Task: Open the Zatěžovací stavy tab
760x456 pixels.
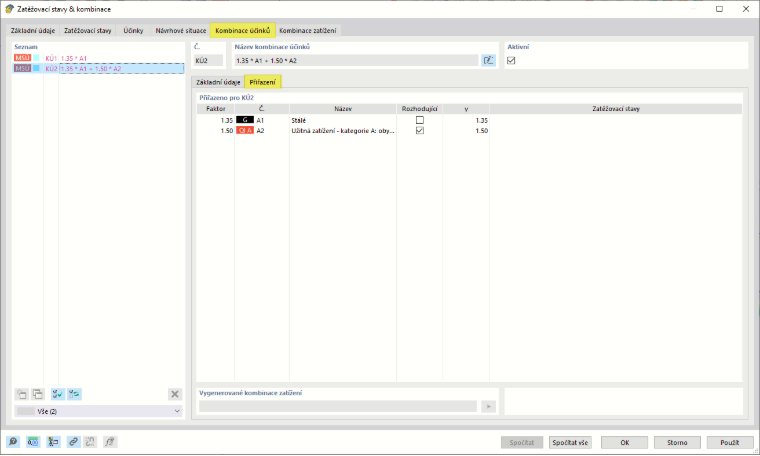Action: 88,31
